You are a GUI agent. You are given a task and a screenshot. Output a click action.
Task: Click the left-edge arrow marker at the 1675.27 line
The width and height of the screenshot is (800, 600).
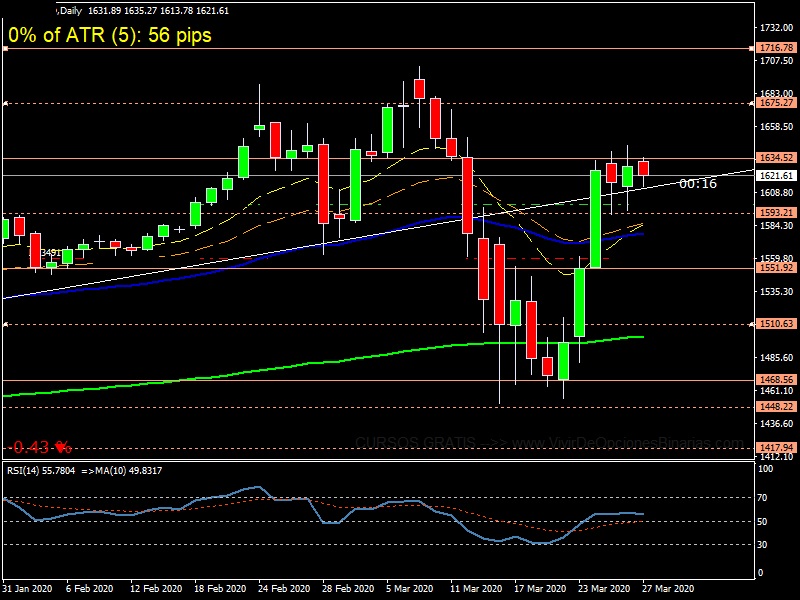tap(4, 102)
